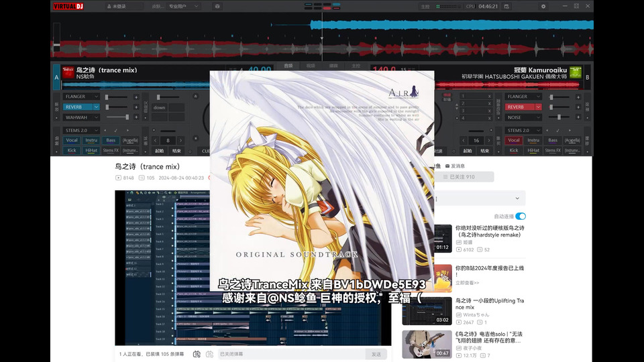Toggle deck A Bass stem

[x=111, y=140]
